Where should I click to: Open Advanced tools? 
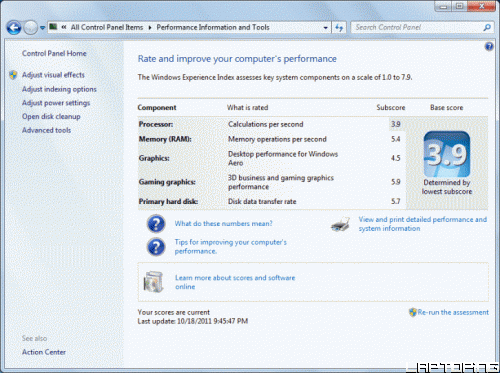tap(46, 130)
